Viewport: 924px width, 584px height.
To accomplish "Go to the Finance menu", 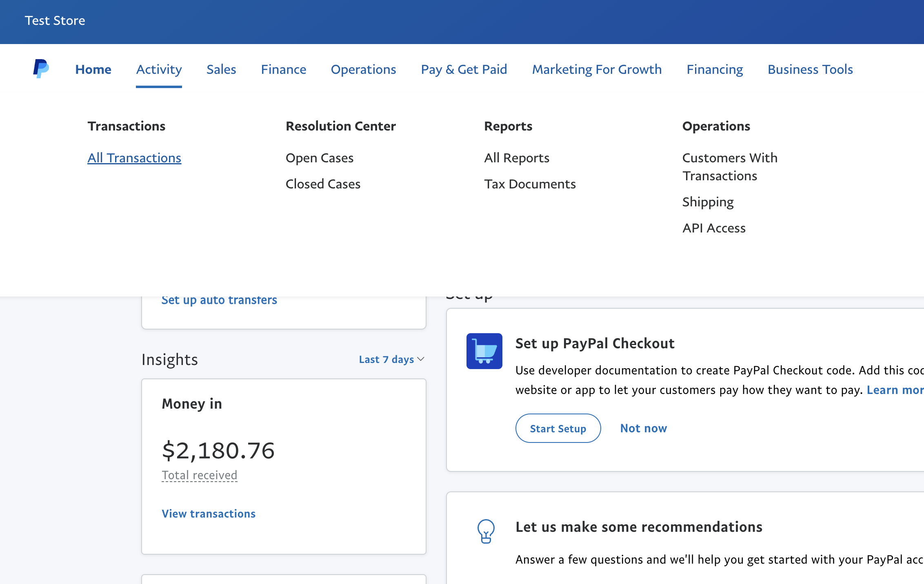I will pos(283,69).
